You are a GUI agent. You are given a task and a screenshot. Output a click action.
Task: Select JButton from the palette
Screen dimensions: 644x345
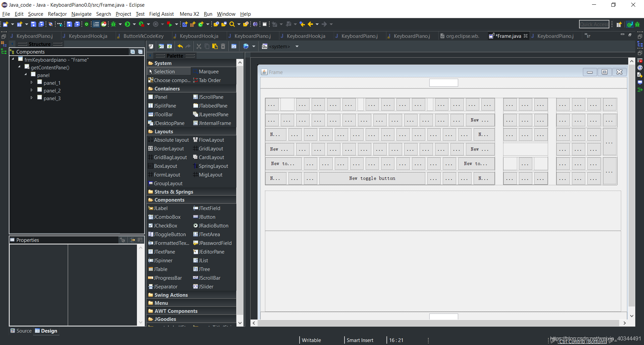tap(204, 217)
